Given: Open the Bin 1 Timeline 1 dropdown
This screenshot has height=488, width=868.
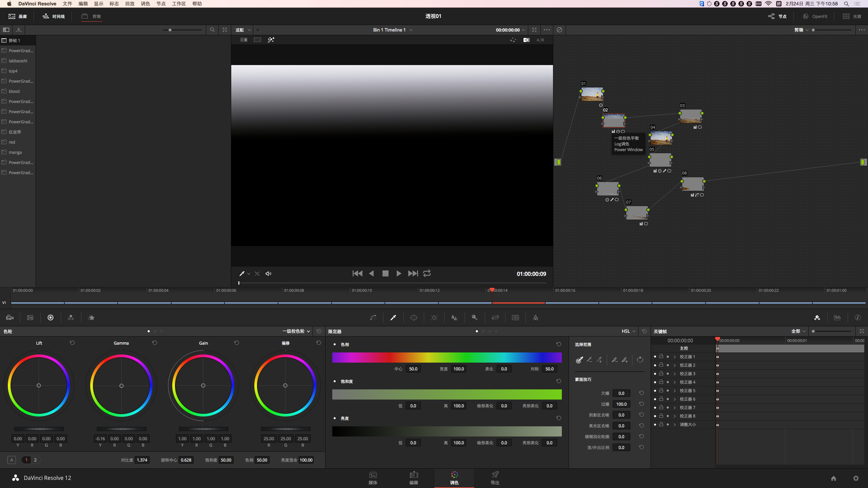Looking at the screenshot, I should (x=393, y=30).
